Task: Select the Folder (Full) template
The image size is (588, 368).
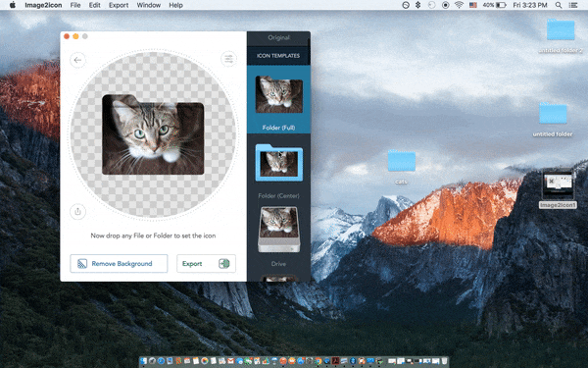Action: (x=278, y=99)
